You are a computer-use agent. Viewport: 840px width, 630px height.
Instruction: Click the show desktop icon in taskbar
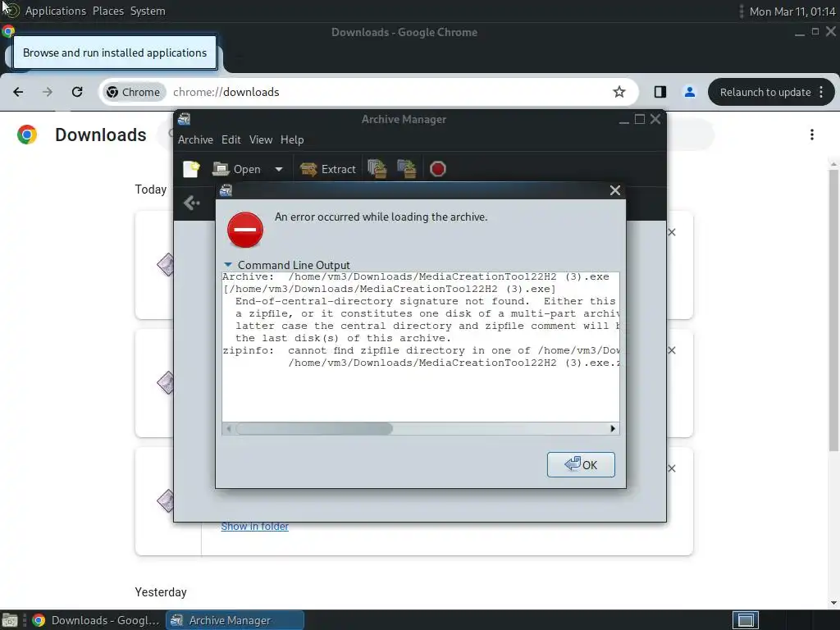click(10, 620)
